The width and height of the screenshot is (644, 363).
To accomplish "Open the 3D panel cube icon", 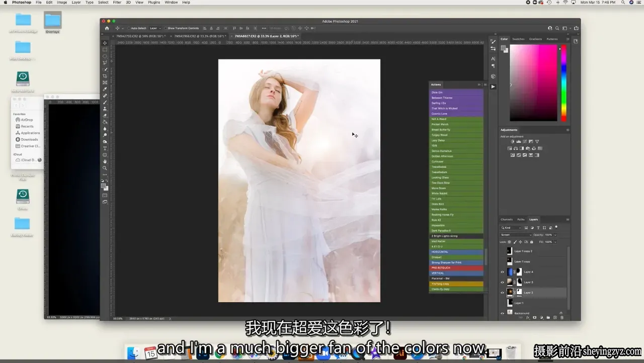I will [x=493, y=76].
